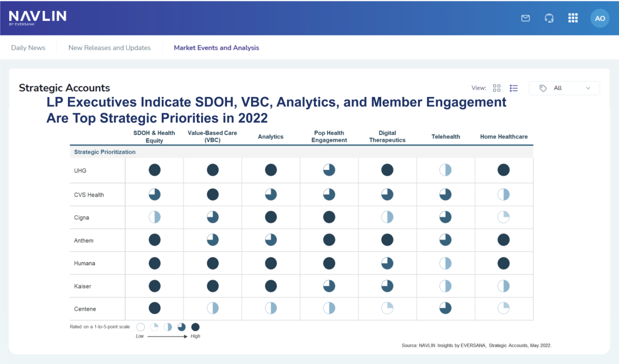
Task: Click Cigna's Home Healthcare quarter rating circle
Action: pyautogui.click(x=503, y=217)
